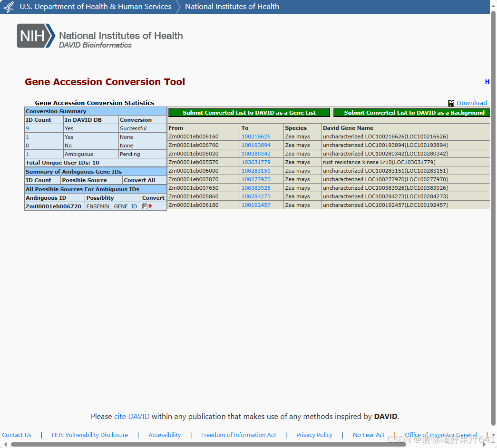Open the No Fear Act link

pyautogui.click(x=368, y=435)
